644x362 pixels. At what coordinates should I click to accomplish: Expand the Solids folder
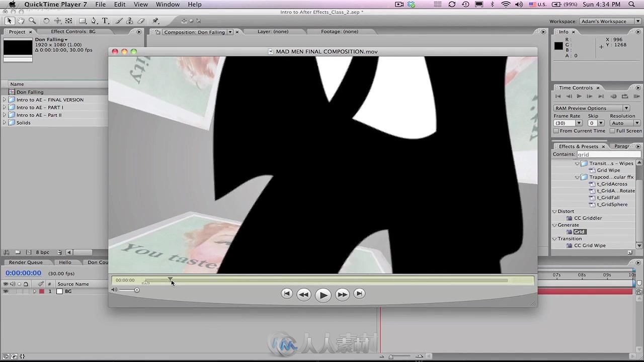5,123
